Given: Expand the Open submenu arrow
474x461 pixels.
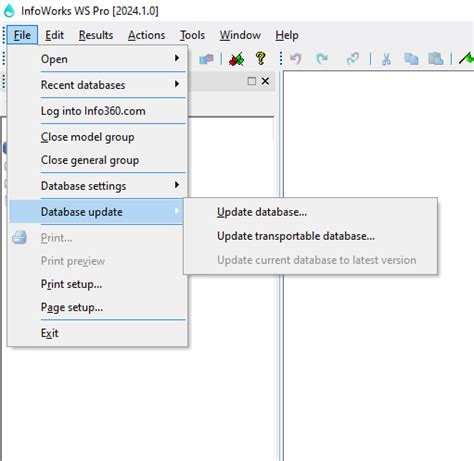Looking at the screenshot, I should [x=177, y=58].
